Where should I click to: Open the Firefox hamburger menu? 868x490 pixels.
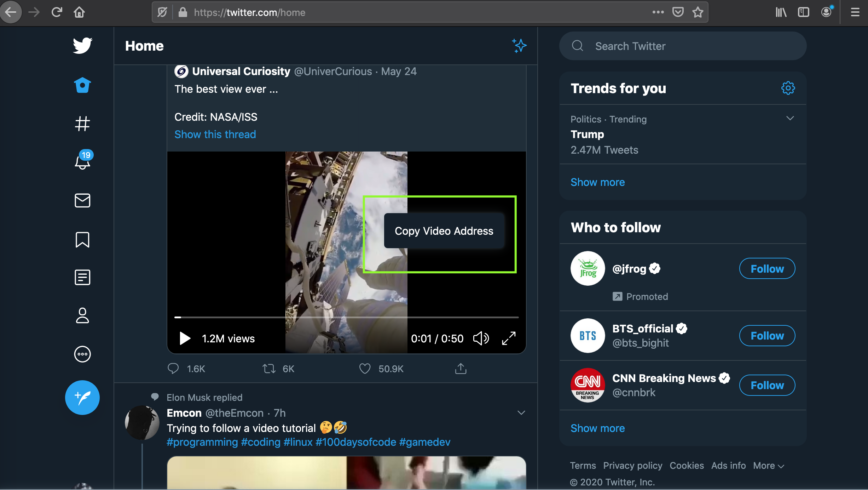(x=855, y=12)
